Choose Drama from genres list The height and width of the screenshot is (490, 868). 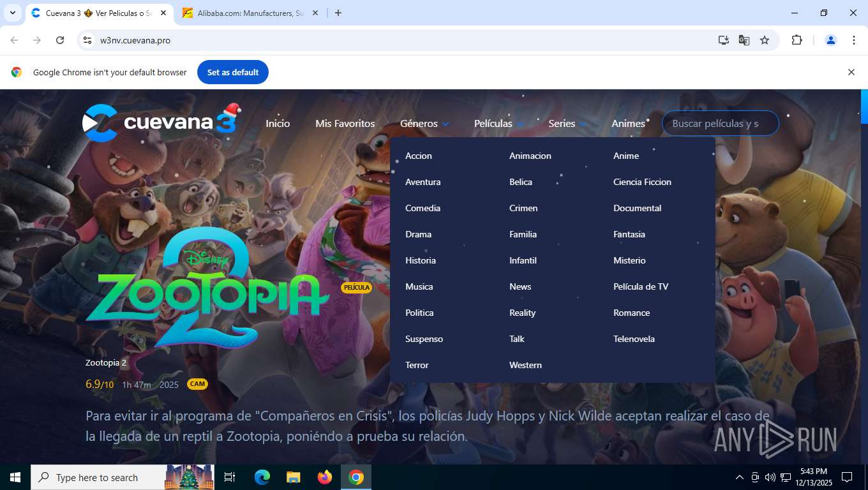(418, 234)
